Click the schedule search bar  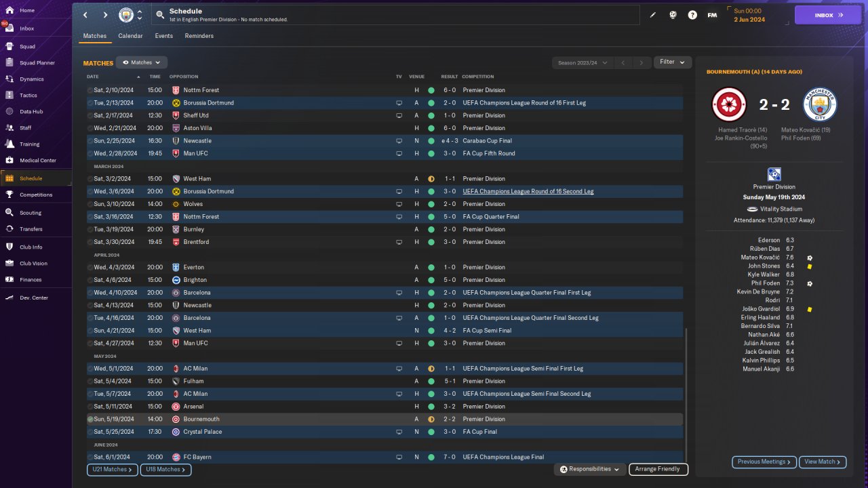[395, 15]
